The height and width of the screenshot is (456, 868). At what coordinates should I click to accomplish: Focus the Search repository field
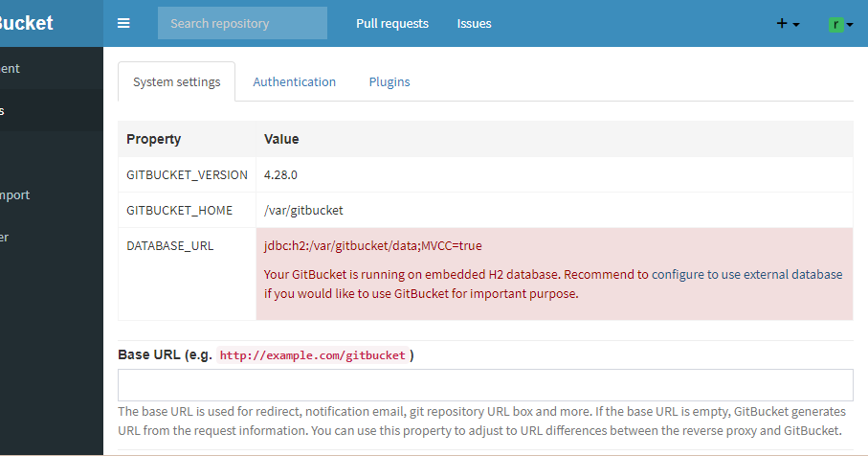[x=242, y=23]
